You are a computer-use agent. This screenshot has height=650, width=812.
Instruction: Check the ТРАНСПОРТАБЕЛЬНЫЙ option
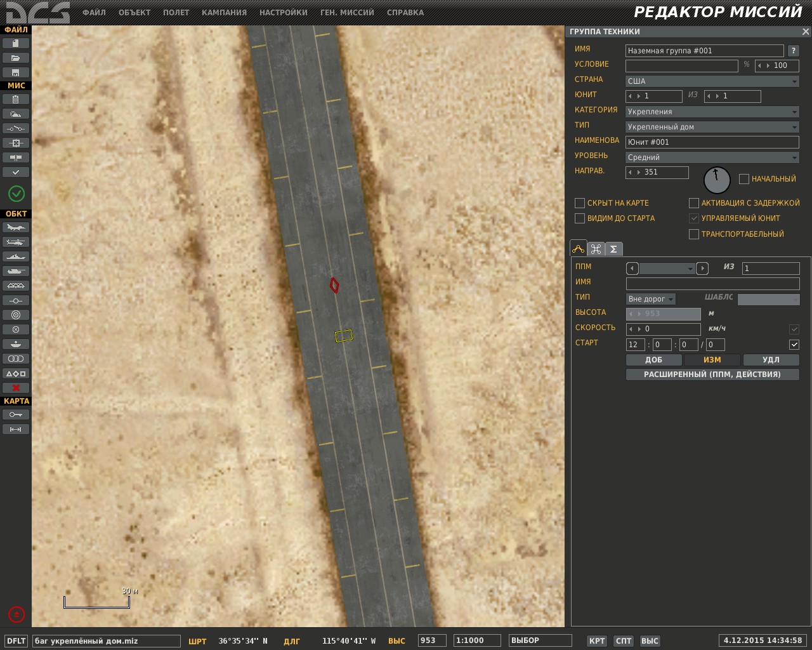(693, 234)
